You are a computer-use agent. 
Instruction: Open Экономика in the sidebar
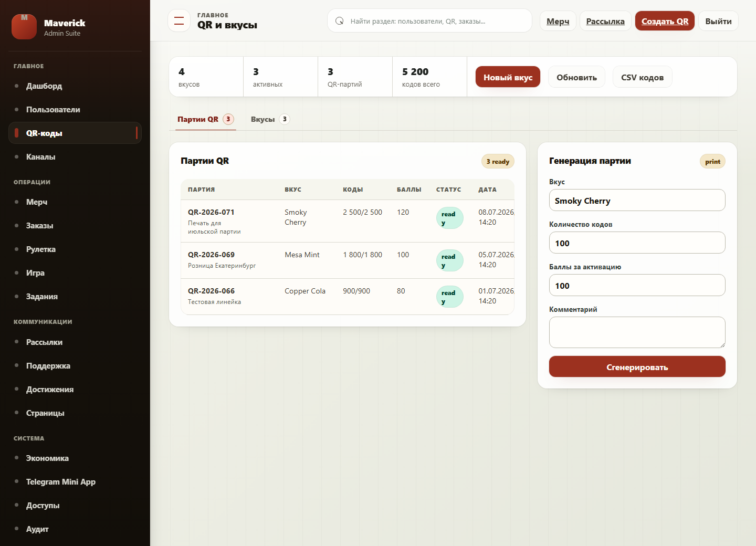(75, 458)
